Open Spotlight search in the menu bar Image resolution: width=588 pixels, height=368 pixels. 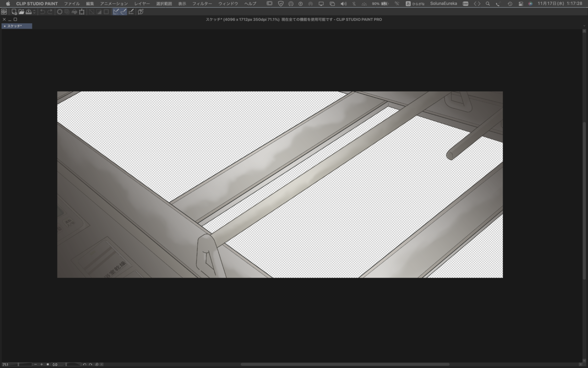(x=488, y=3)
